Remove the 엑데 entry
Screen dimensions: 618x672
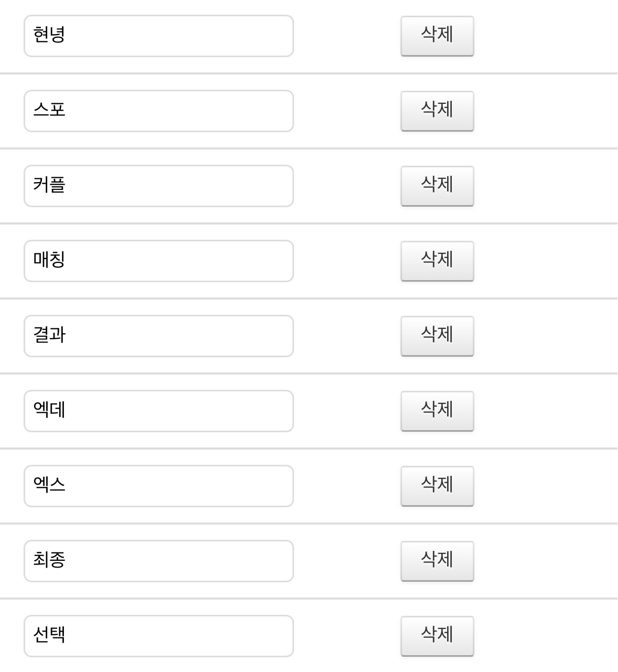click(x=437, y=411)
